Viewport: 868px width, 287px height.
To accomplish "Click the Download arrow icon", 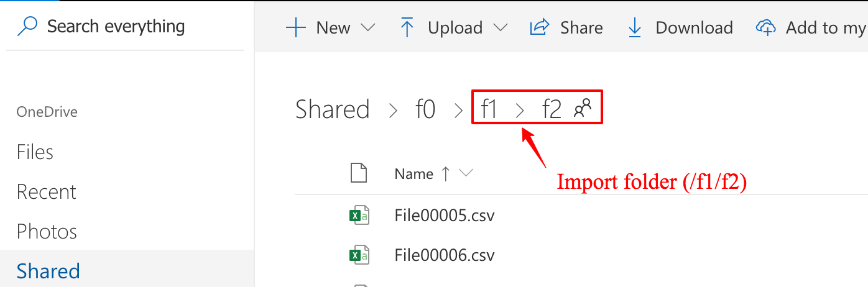I will [635, 27].
